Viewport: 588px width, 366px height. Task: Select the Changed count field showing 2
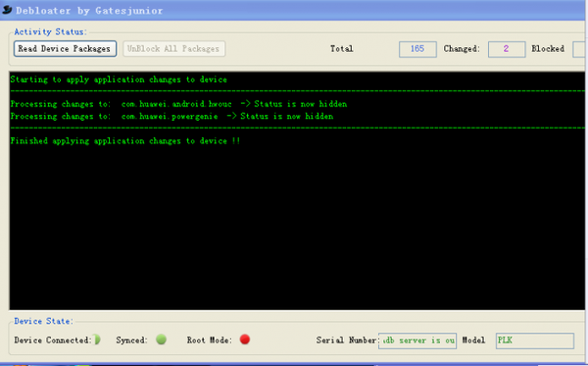click(507, 49)
